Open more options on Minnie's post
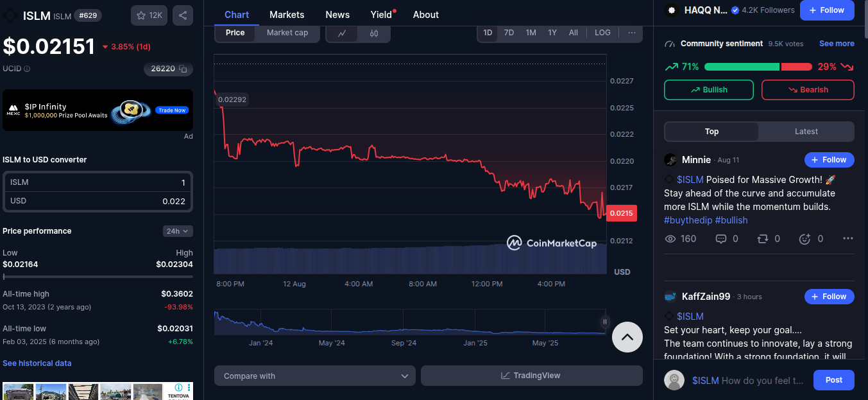Image resolution: width=868 pixels, height=400 pixels. [847, 238]
